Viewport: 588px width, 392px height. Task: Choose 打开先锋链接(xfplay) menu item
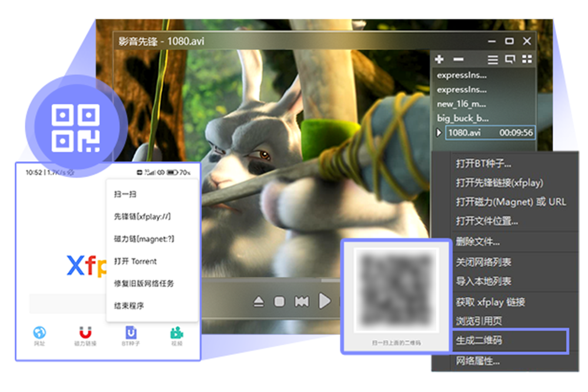499,183
